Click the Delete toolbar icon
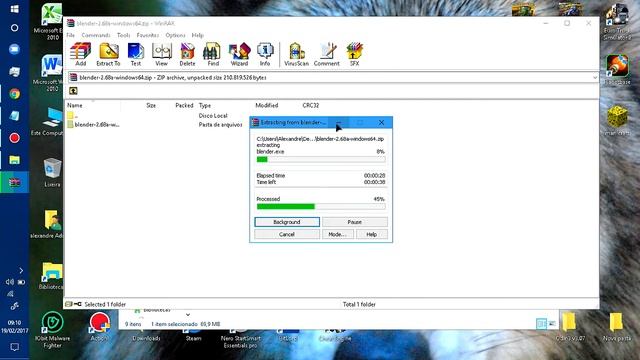This screenshot has width=640, height=360. 187,54
